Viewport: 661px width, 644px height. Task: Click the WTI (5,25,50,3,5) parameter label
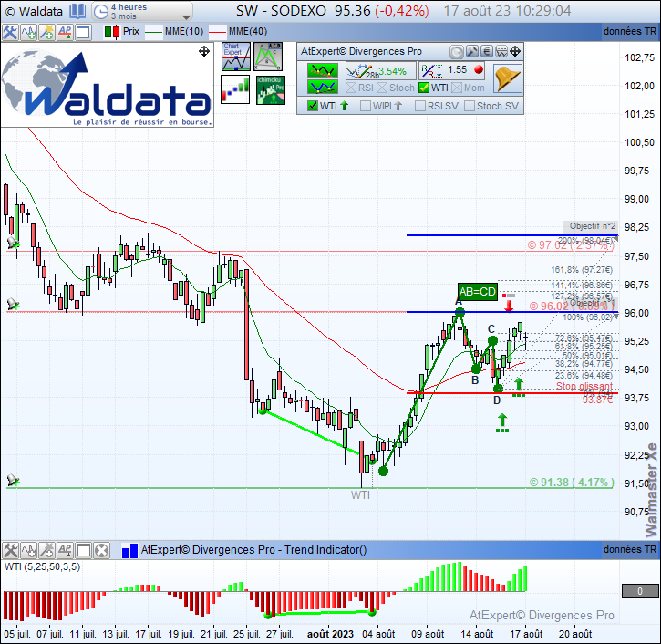(x=42, y=566)
